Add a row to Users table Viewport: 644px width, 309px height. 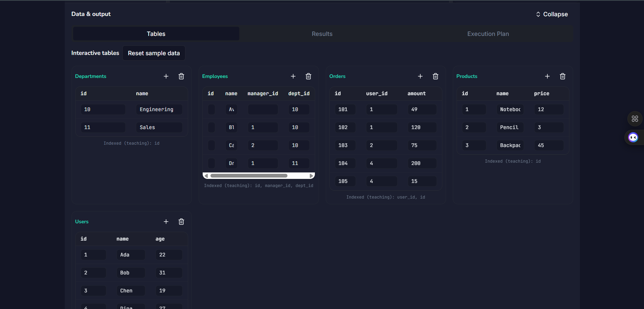coord(166,222)
